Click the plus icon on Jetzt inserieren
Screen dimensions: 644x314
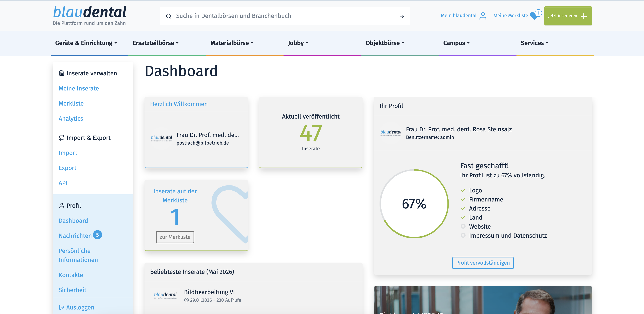[583, 16]
